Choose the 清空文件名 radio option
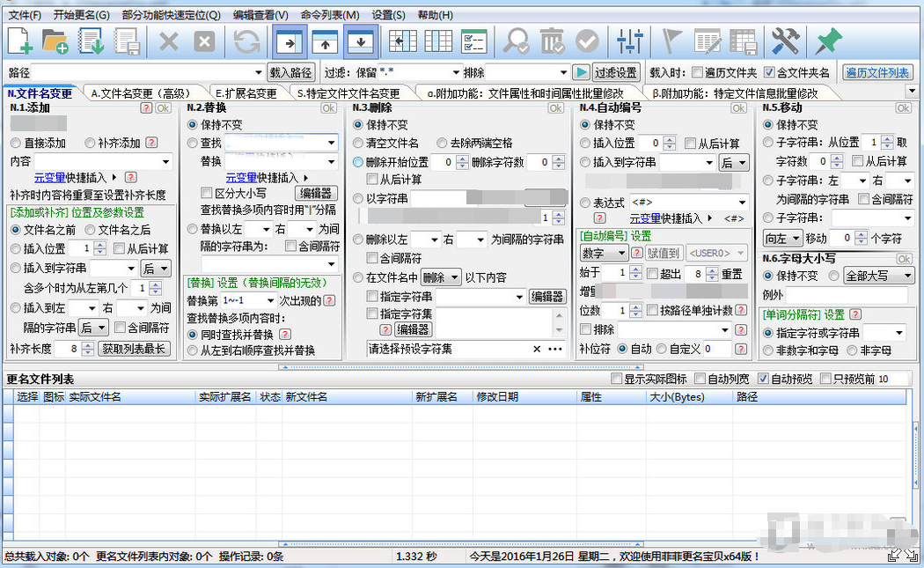This screenshot has width=924, height=568. [357, 143]
